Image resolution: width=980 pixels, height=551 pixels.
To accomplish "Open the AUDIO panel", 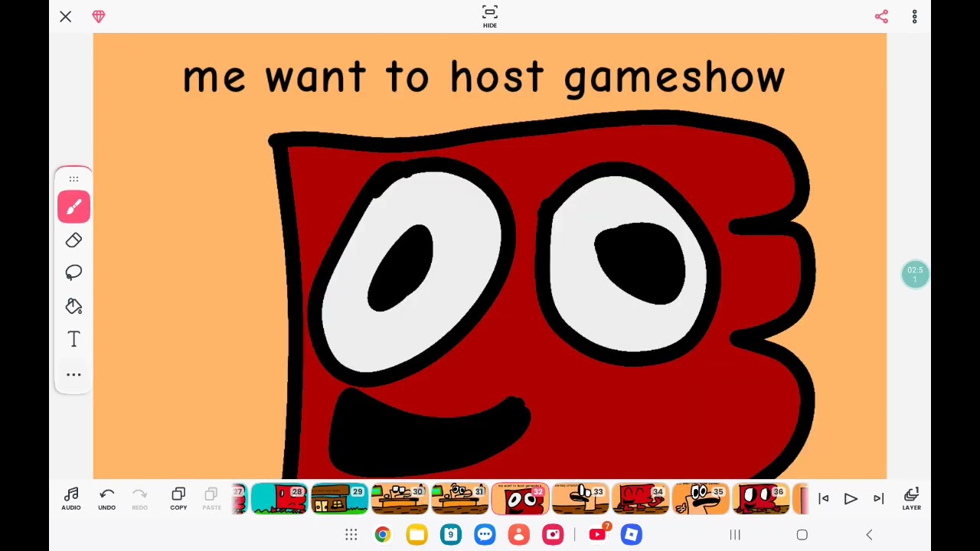I will click(x=71, y=499).
